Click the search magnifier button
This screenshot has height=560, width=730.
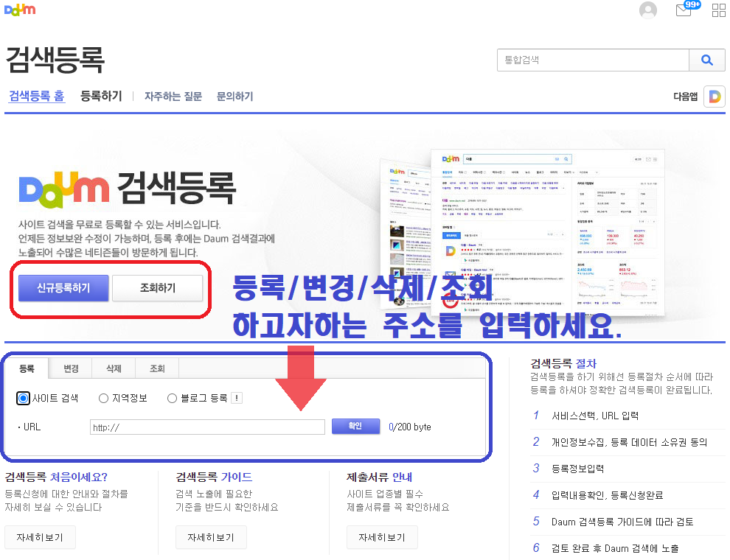(706, 60)
